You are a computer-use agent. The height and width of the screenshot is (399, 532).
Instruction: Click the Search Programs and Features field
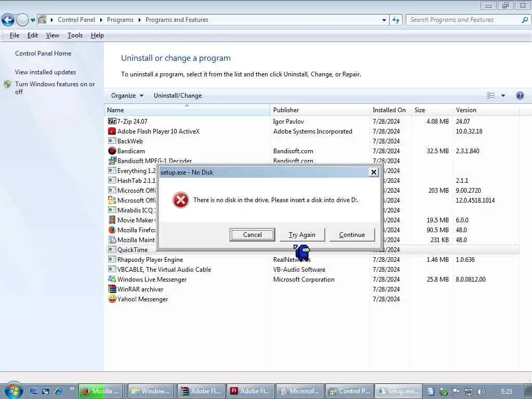tap(463, 20)
